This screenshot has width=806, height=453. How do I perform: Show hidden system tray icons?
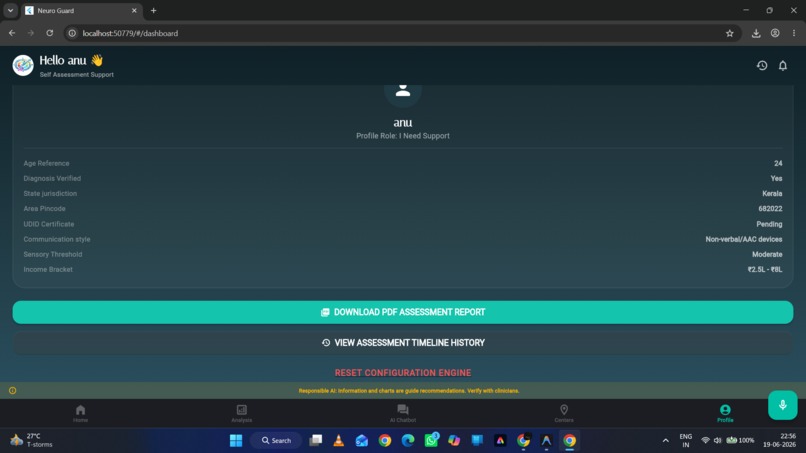pos(666,440)
